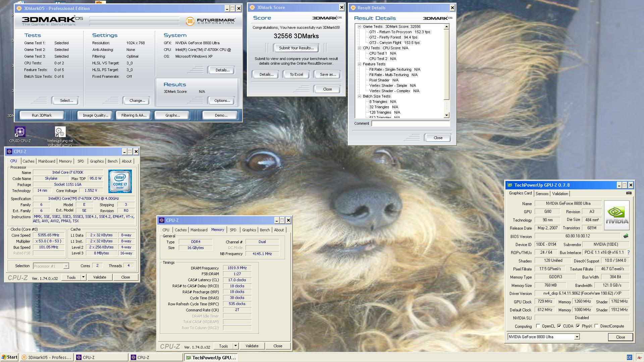Switch to the Validation tab in GPU-Z
The height and width of the screenshot is (362, 644).
click(560, 194)
